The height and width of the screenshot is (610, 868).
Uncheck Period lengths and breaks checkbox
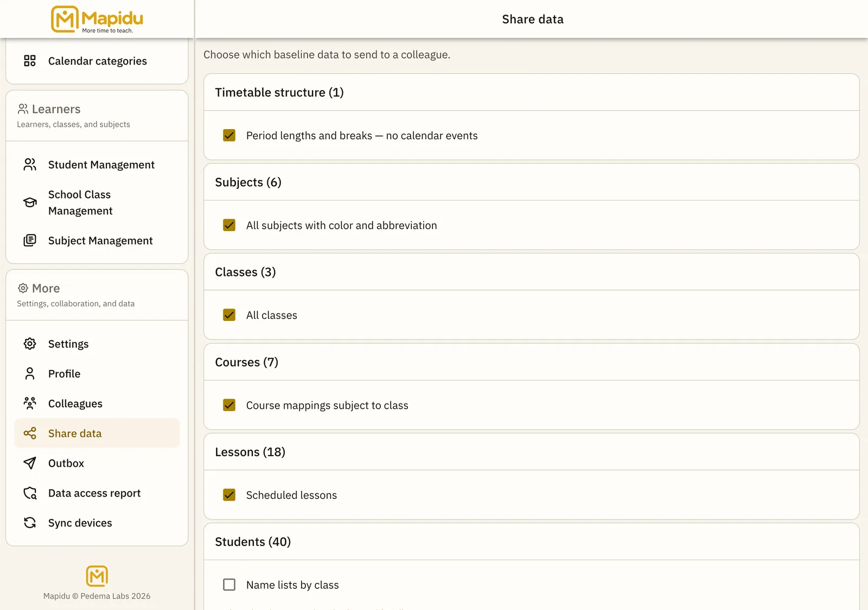(x=229, y=136)
